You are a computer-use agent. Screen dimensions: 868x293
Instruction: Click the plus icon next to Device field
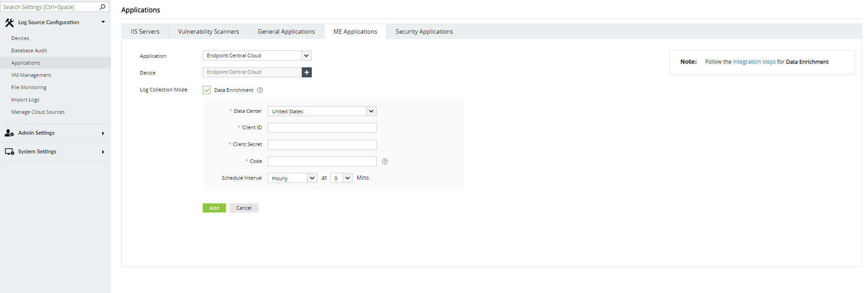(x=307, y=72)
